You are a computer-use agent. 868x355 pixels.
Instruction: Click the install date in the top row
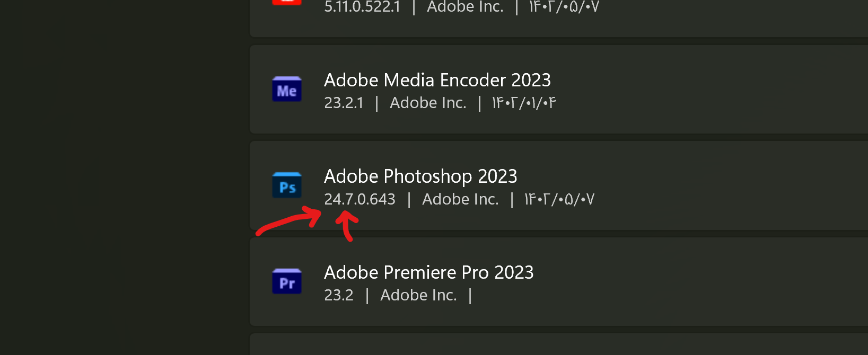click(x=564, y=7)
